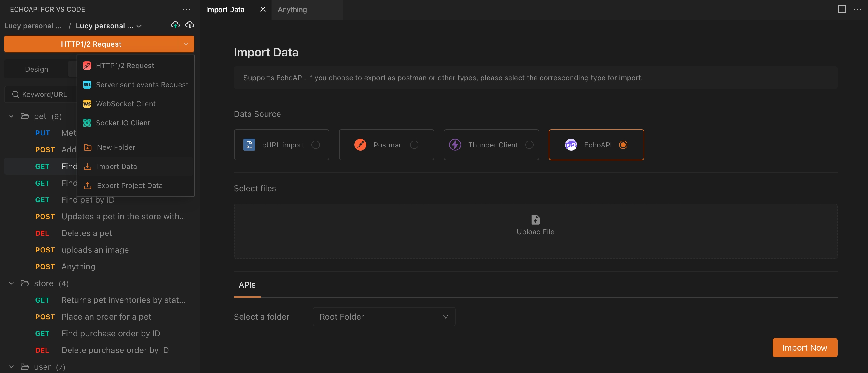Click the Import Now button

[x=805, y=348]
